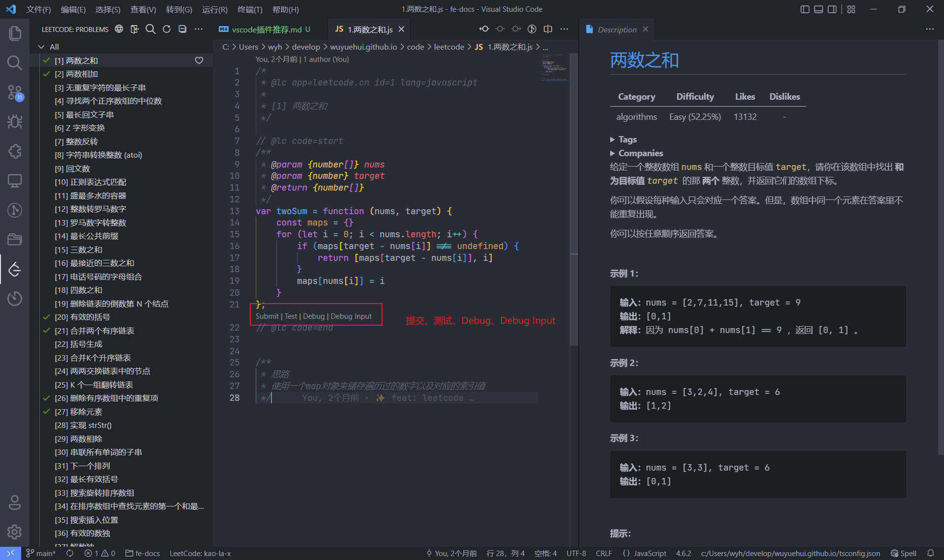Refresh the LeetCode problems list
Screen dimensions: 944x560
coord(167,29)
